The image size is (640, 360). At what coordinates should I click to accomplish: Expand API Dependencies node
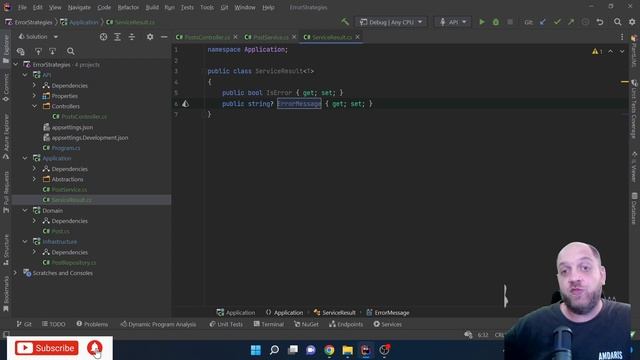click(34, 85)
